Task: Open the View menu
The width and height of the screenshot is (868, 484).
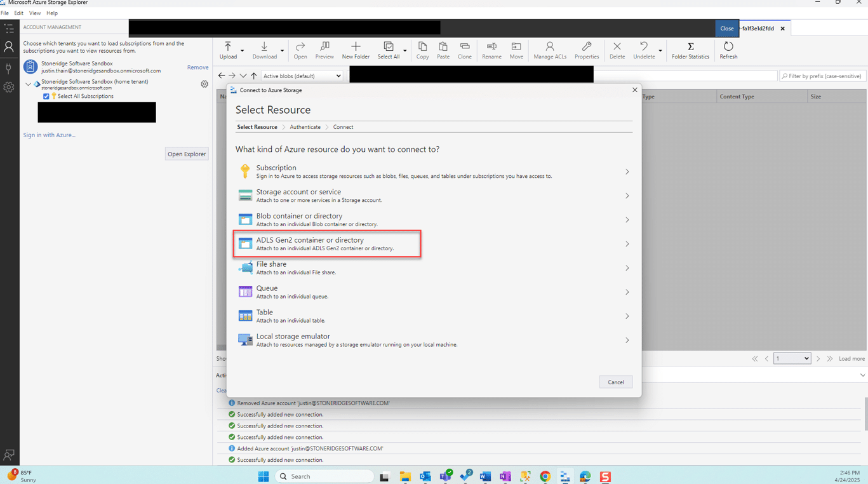Action: pos(35,13)
